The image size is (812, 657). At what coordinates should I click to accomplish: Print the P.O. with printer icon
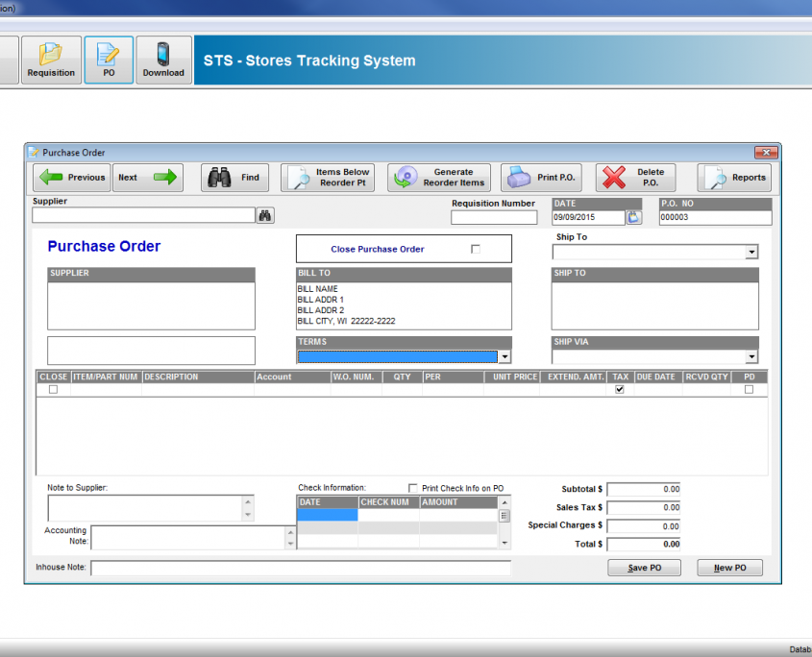[541, 178]
